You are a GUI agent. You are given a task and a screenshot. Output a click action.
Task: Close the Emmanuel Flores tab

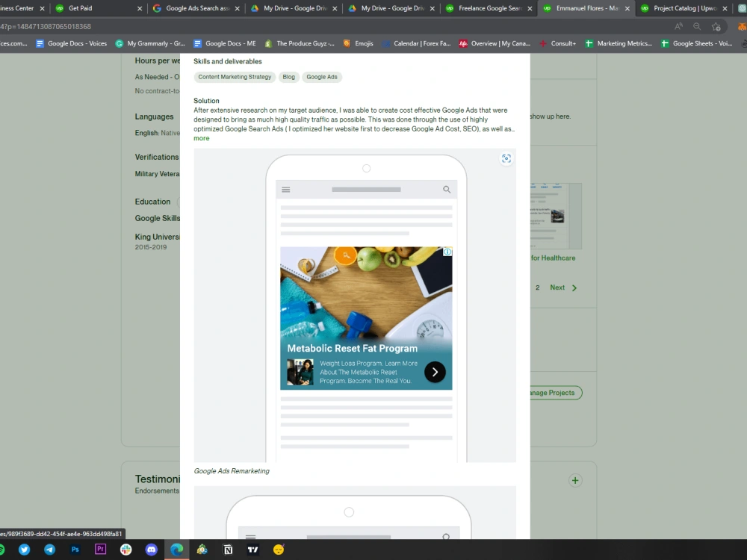(x=627, y=8)
